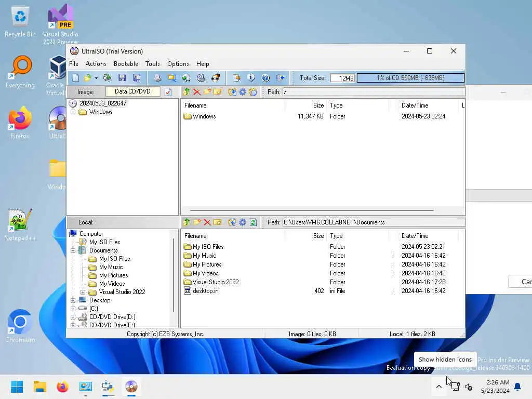This screenshot has height=399, width=532.
Task: Expand the Desktop node in local tree
Action: 73,300
